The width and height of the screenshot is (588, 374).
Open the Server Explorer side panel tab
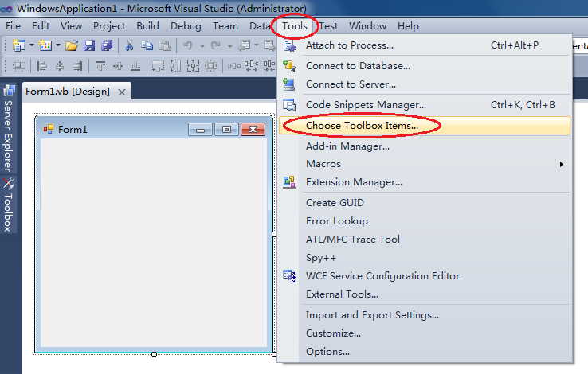(x=8, y=130)
